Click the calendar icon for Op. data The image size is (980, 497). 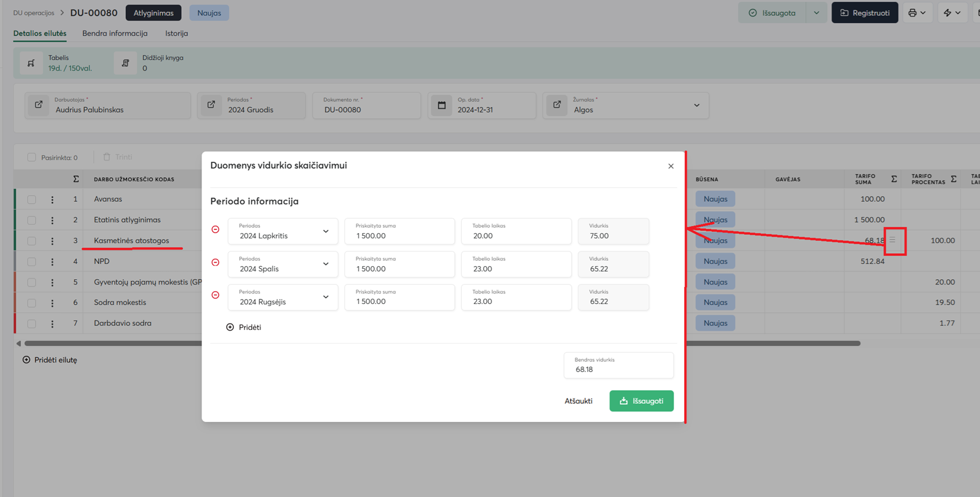[442, 105]
